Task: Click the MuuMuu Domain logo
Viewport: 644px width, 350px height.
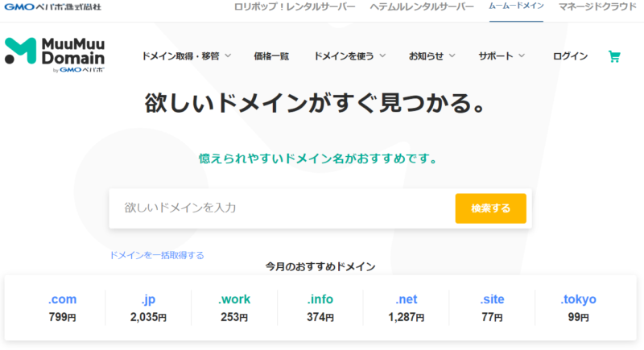Action: (x=56, y=55)
